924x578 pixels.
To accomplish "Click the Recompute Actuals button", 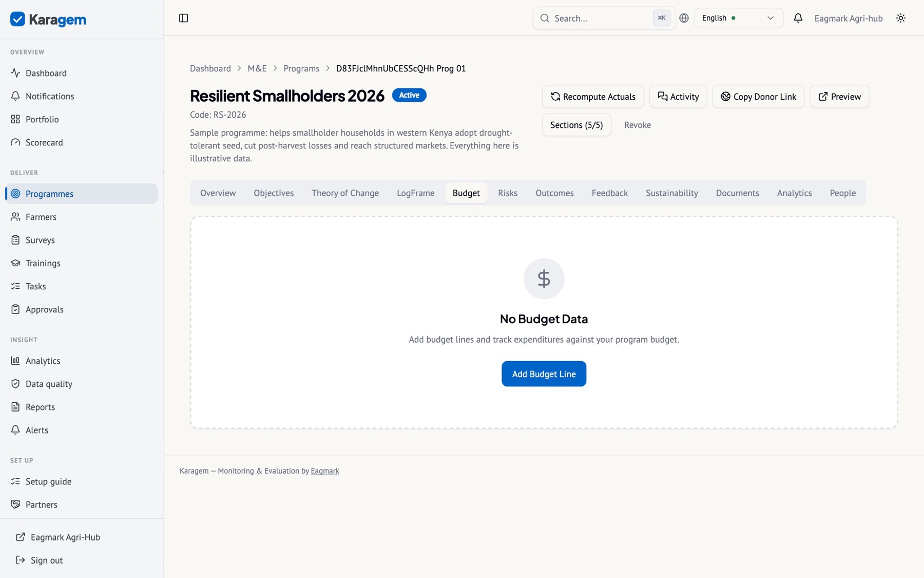I will (593, 97).
